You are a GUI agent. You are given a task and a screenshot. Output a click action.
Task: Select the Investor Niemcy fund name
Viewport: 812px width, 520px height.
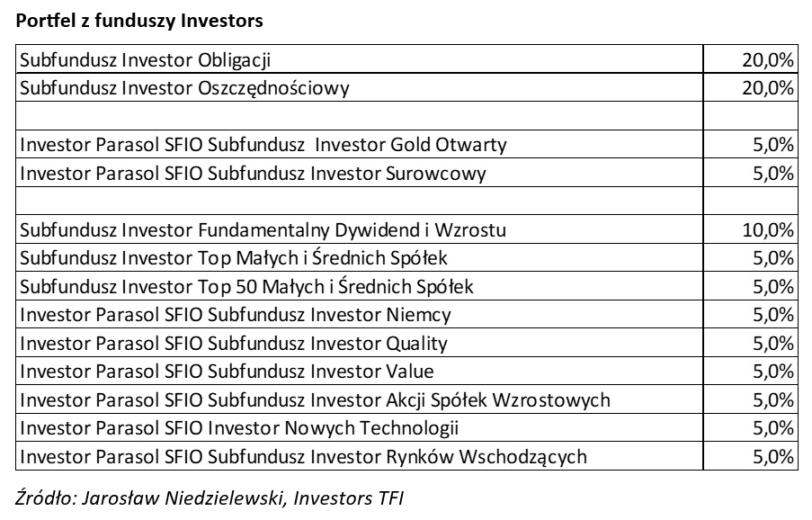(236, 315)
